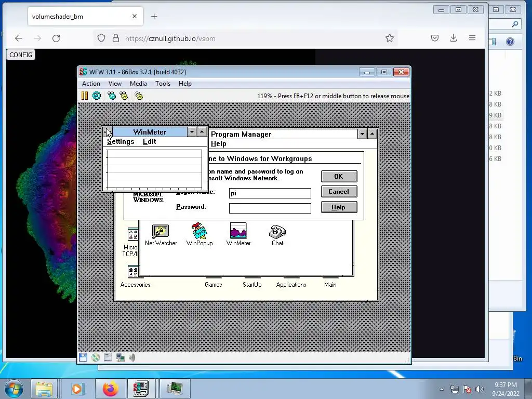Open the WinMeter program icon

coord(238,234)
